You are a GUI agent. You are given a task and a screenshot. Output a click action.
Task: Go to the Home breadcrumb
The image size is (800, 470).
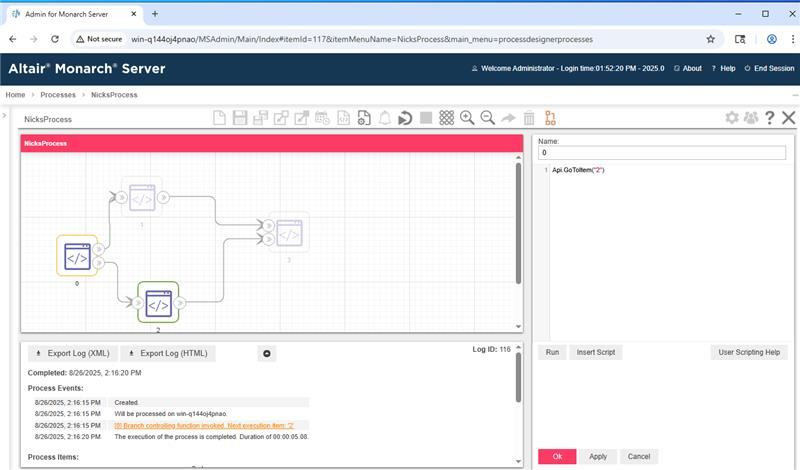[x=15, y=95]
